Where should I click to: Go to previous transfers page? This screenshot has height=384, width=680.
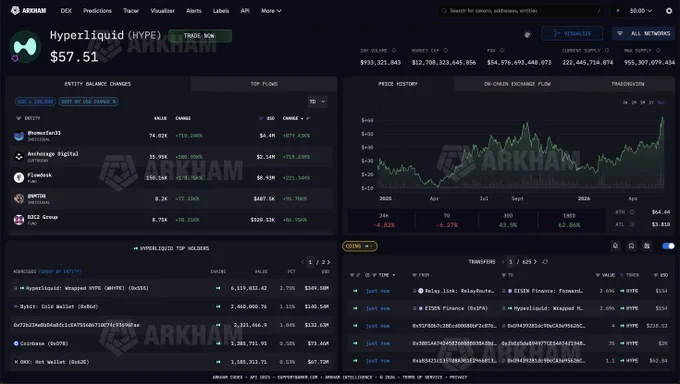[x=503, y=262]
